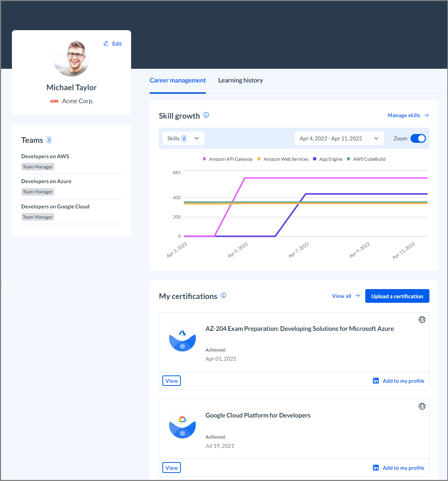Click Michael Taylor's profile photo

72,58
